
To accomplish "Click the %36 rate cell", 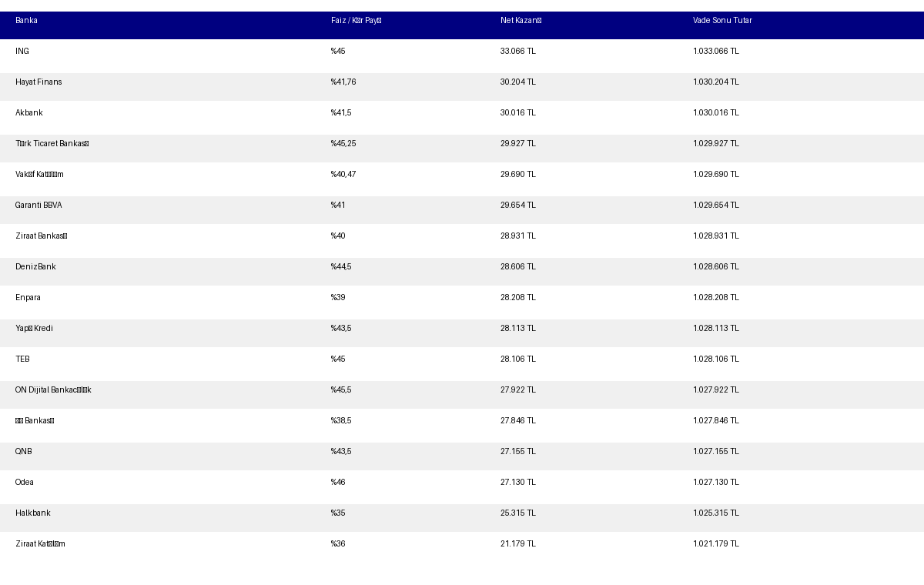I will point(338,544).
